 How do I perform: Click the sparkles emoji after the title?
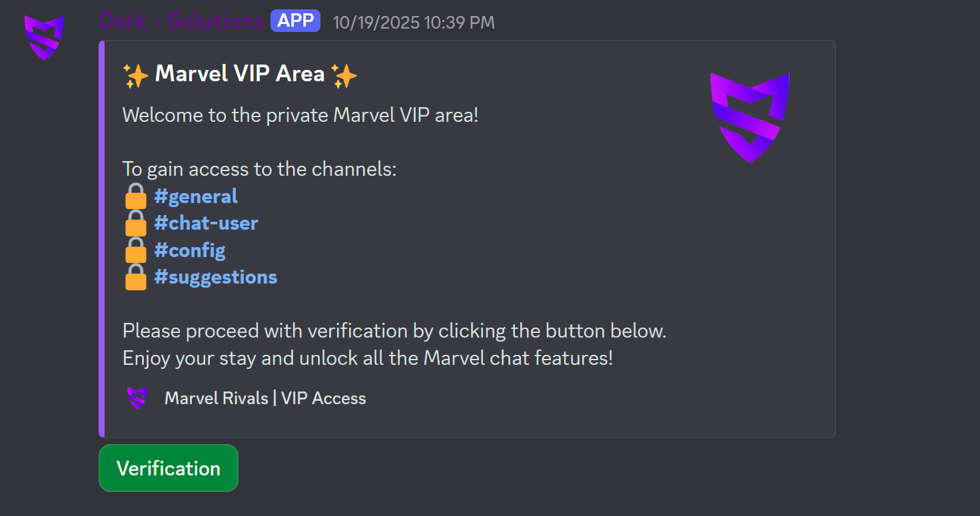[x=344, y=75]
